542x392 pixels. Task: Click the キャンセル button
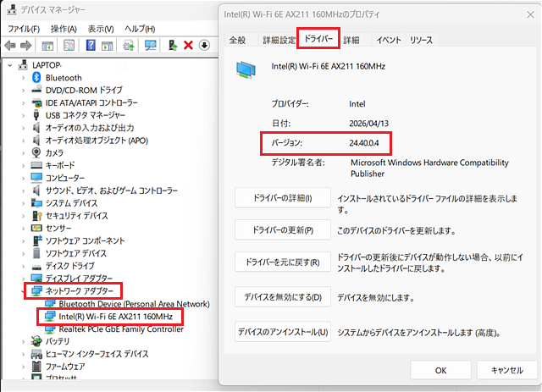(x=507, y=370)
